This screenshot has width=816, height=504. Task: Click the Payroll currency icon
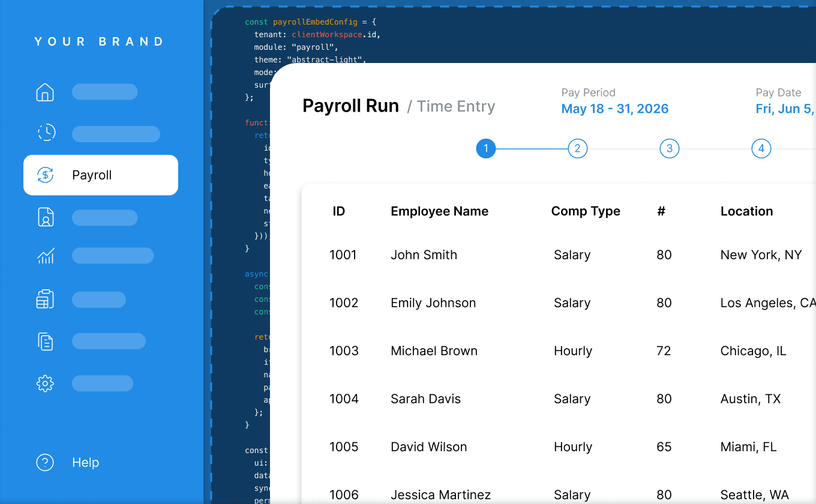click(x=44, y=175)
